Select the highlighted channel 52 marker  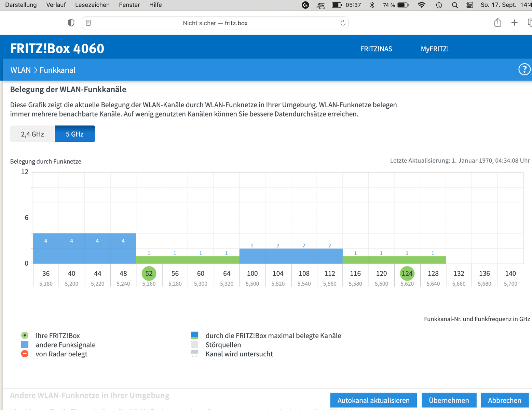pyautogui.click(x=149, y=273)
